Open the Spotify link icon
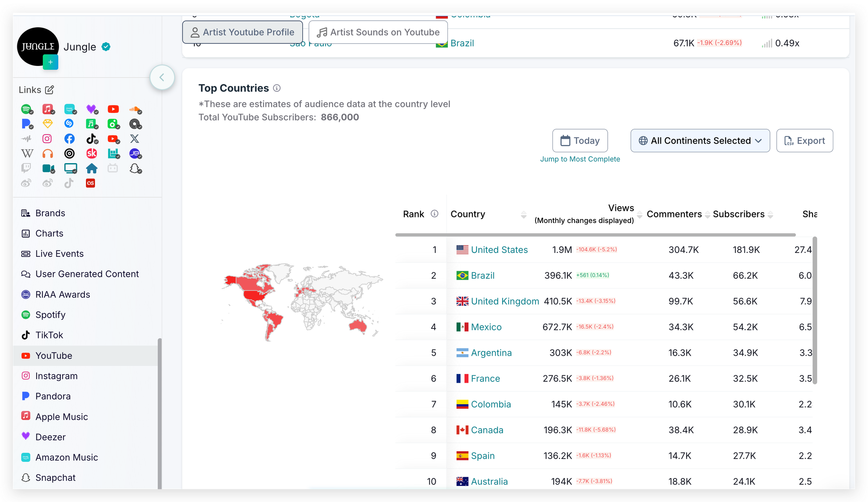Screen dimensions: 868x502 point(26,109)
